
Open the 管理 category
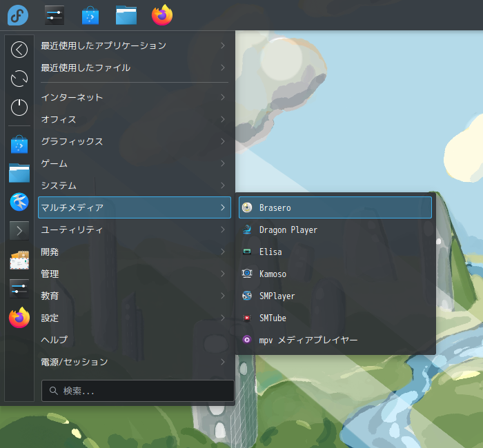coord(135,274)
